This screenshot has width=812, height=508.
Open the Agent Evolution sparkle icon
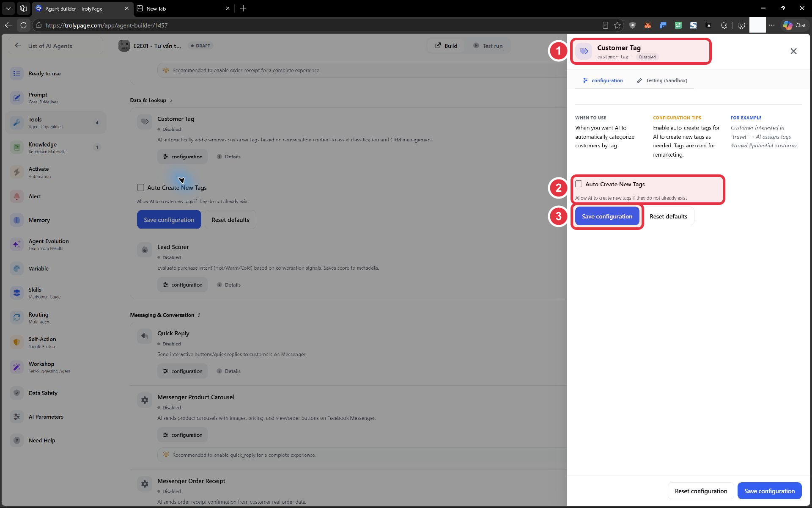point(16,244)
